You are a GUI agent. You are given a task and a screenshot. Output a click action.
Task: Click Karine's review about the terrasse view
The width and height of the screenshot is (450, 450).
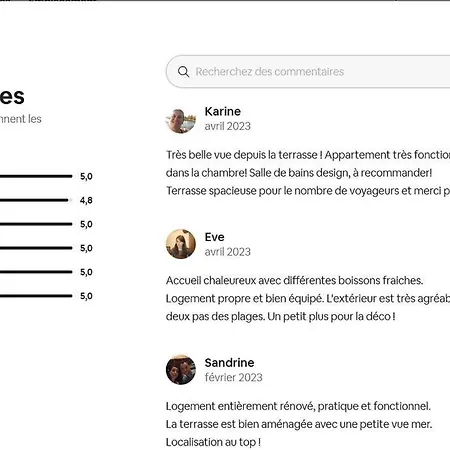point(308,173)
